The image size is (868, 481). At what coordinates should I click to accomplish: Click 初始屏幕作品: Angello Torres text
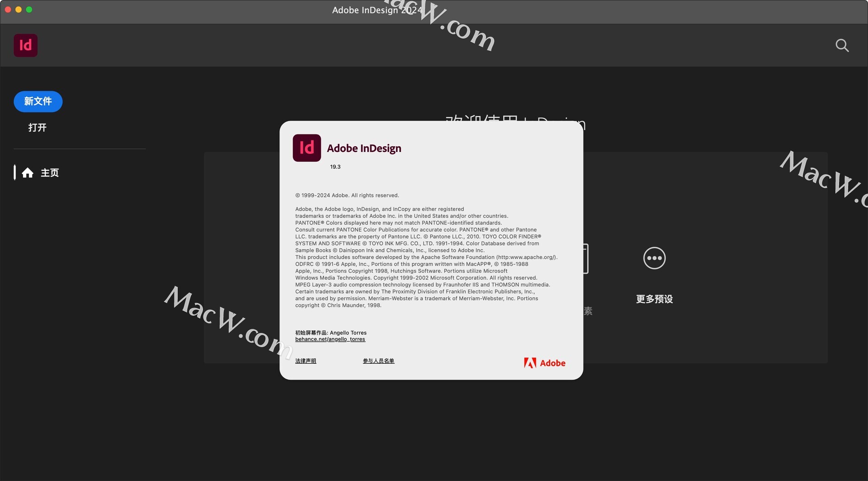click(331, 333)
